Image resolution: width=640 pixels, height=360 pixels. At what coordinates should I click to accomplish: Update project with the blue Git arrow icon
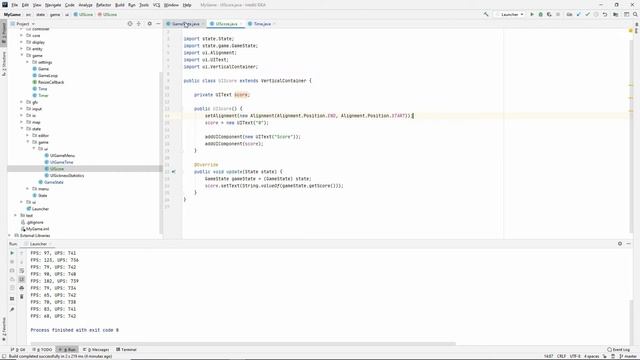click(x=578, y=14)
